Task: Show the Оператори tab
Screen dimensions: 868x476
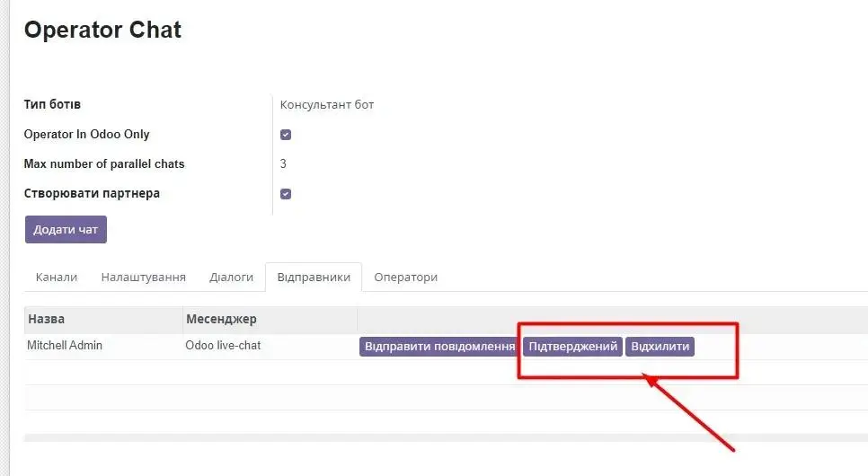Action: click(x=405, y=278)
